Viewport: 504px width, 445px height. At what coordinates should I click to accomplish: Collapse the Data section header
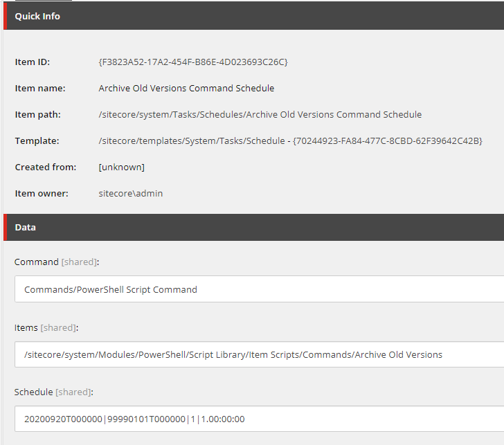coord(253,227)
